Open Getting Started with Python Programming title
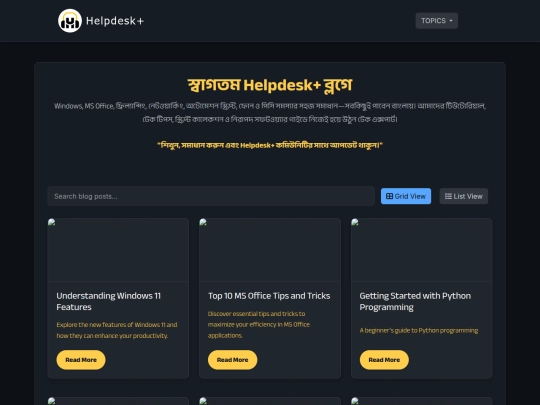Viewport: 540px width, 405px height. click(415, 301)
